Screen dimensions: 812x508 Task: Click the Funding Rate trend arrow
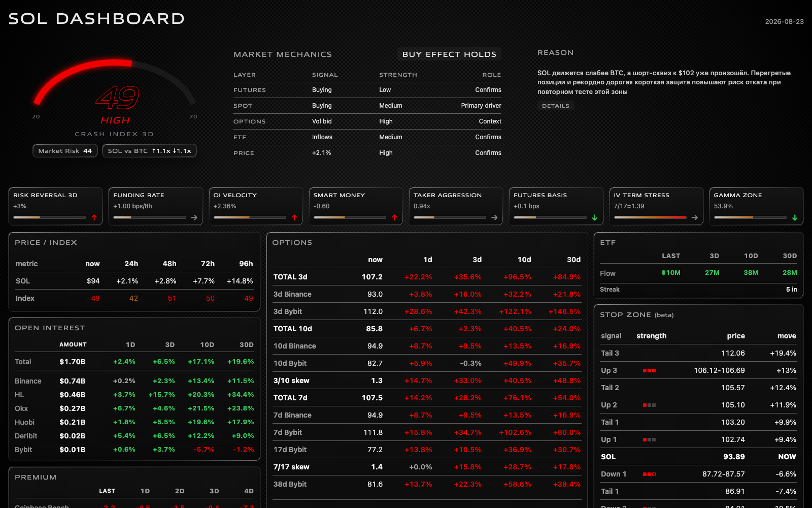194,217
